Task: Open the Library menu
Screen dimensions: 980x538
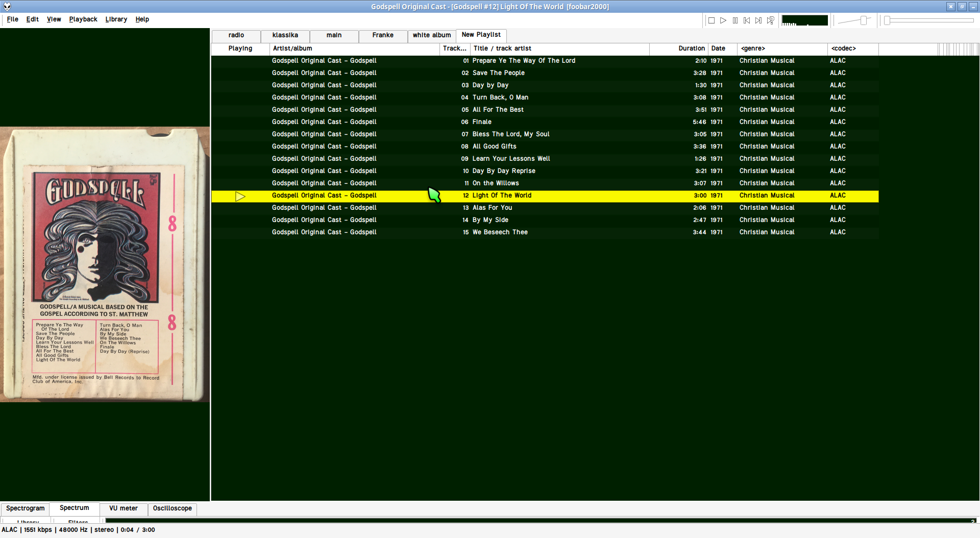Action: (x=116, y=19)
